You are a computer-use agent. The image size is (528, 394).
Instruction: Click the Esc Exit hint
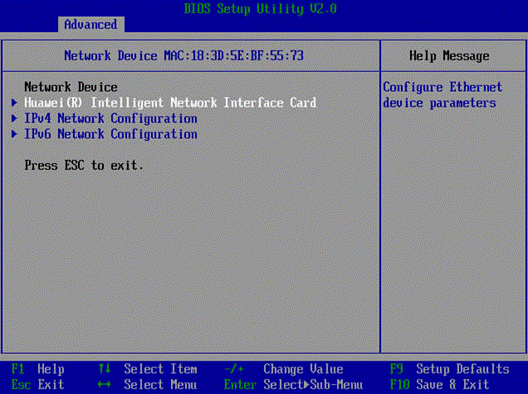click(38, 385)
